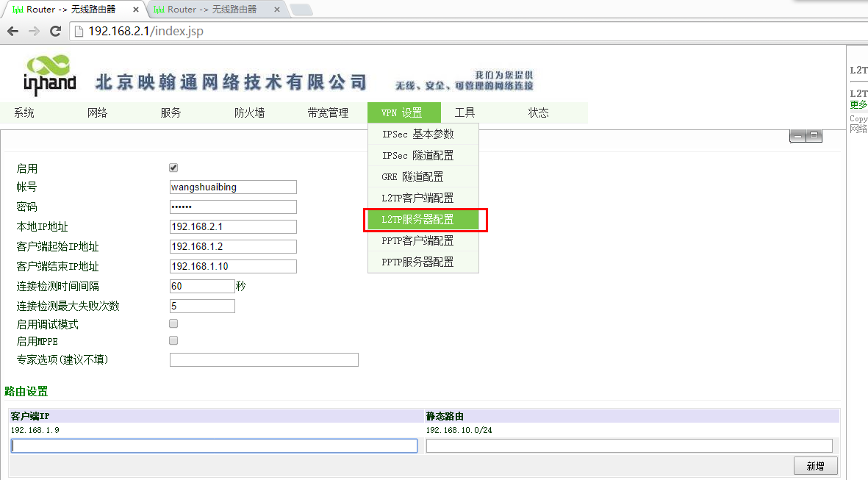Click the 帐号 input field
The width and height of the screenshot is (868, 480).
[x=233, y=187]
